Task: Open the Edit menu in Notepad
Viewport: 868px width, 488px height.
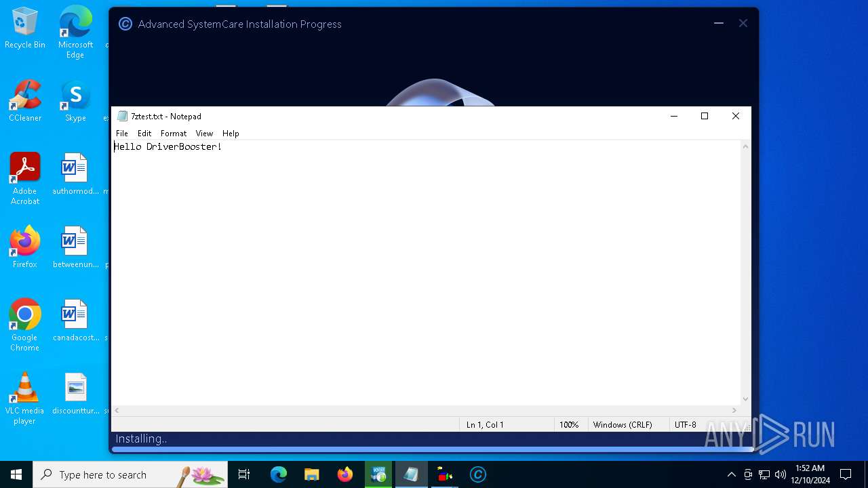Action: point(144,134)
